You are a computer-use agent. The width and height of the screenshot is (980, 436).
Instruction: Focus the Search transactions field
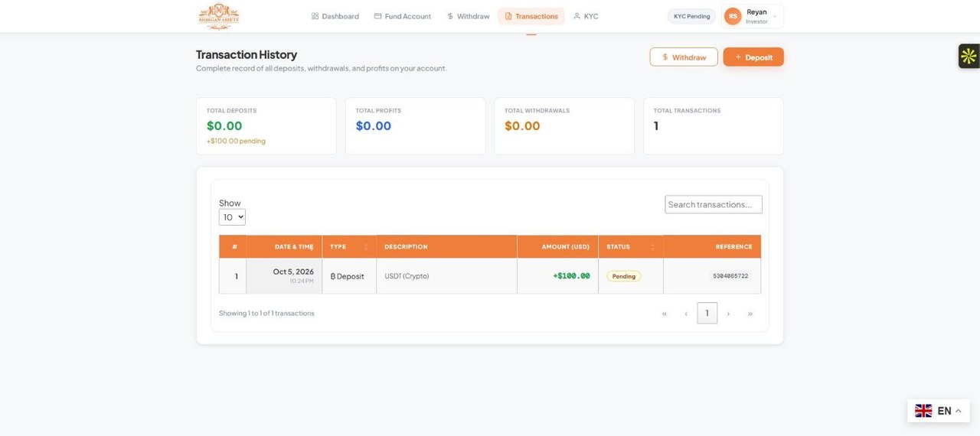coord(714,204)
